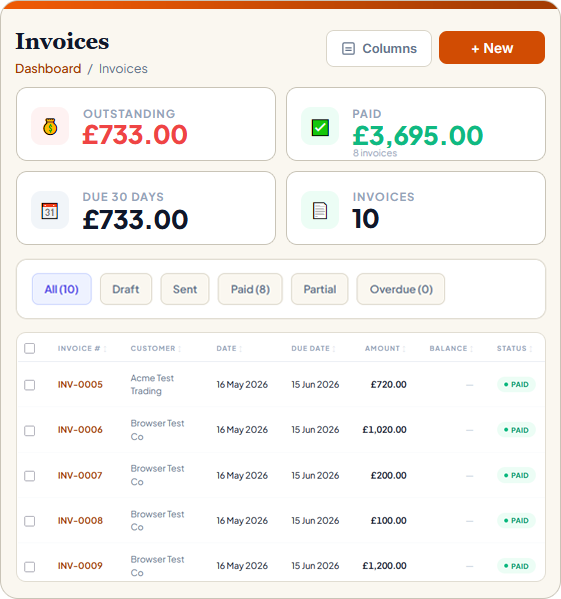Sort by the Balance column header
561x599 pixels.
click(451, 348)
